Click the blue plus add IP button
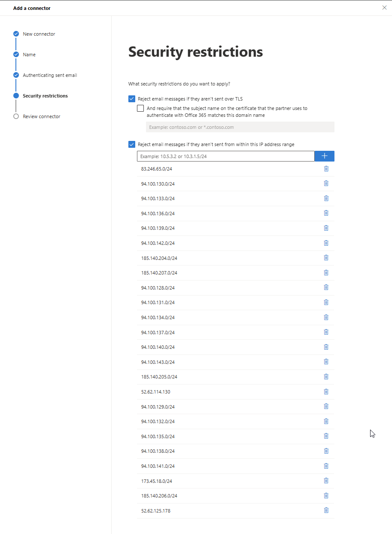392x534 pixels. tap(325, 156)
